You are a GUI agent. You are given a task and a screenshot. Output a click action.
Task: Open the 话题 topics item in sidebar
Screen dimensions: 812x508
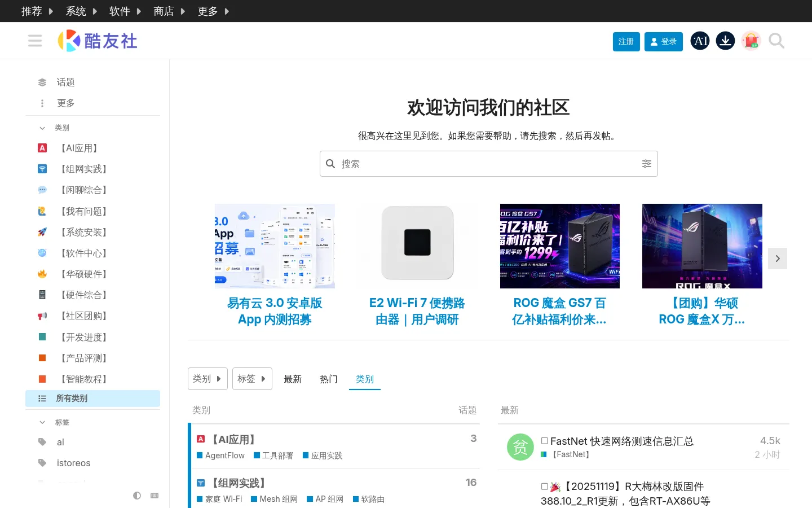pos(92,82)
